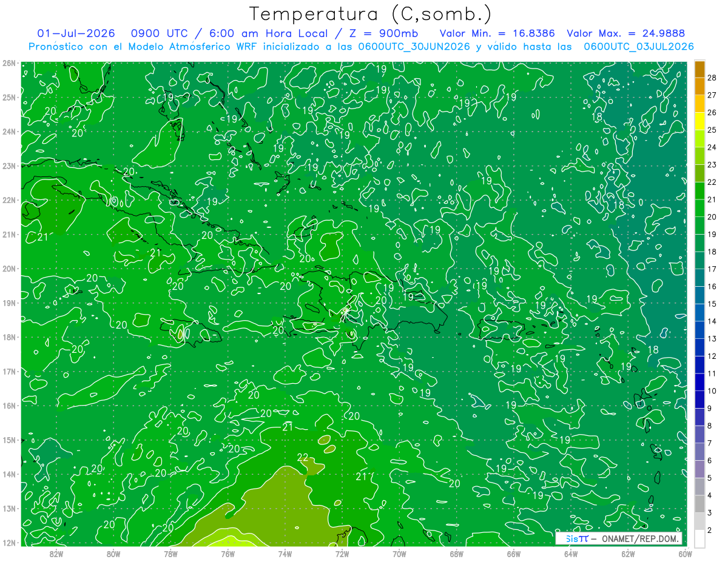Screen dimensions: 728x562
Task: Click the yellow swatch between colorbar 25 and 26
Action: pos(700,122)
